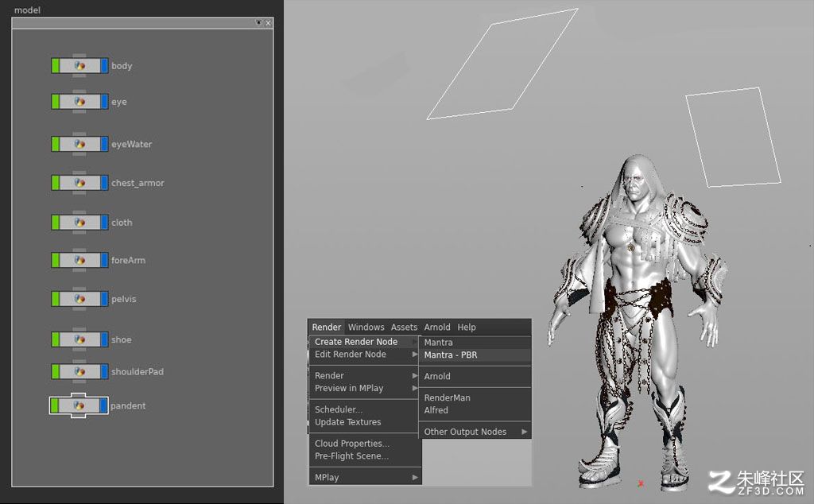Toggle the green flag on the shoulderPad node
Viewport: 814px width, 504px height.
tap(56, 372)
